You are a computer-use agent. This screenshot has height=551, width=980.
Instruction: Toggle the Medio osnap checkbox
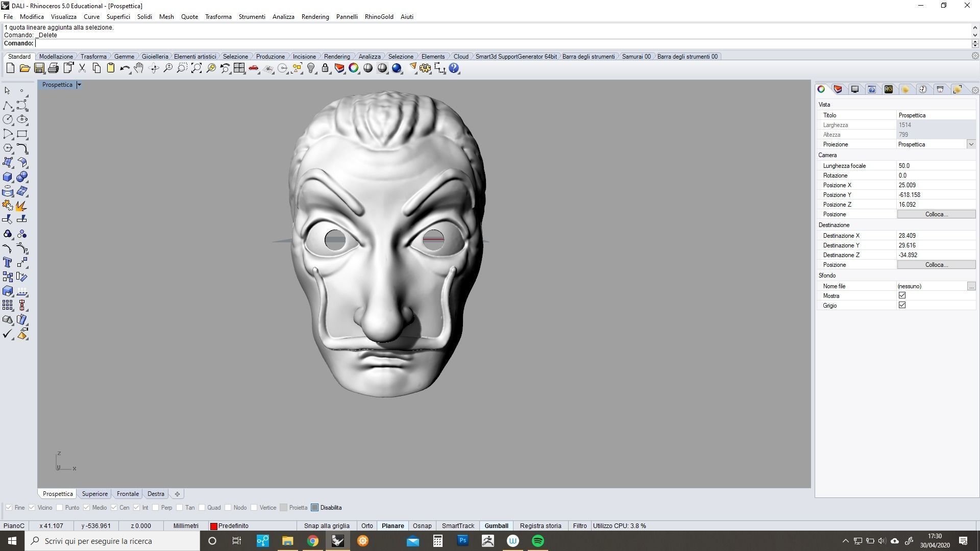point(86,508)
